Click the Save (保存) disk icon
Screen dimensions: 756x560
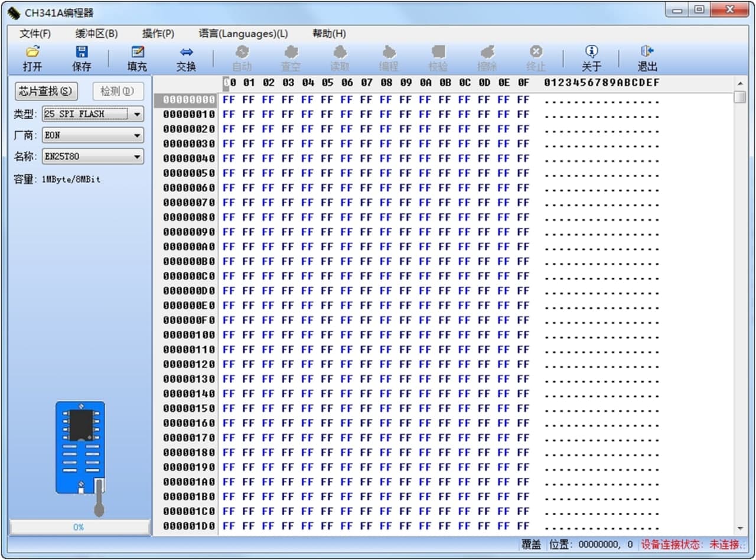82,51
